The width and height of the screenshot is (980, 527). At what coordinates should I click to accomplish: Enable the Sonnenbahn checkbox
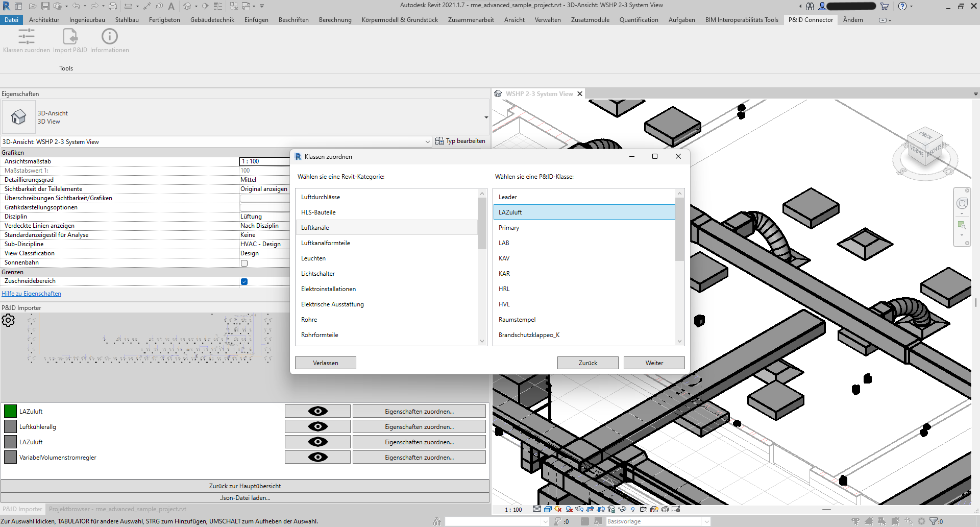coord(244,262)
